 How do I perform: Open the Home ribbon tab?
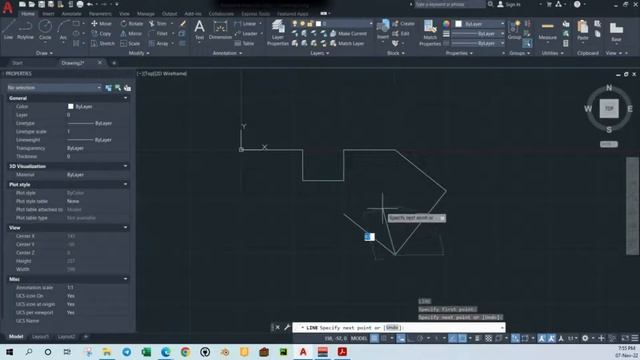click(28, 13)
